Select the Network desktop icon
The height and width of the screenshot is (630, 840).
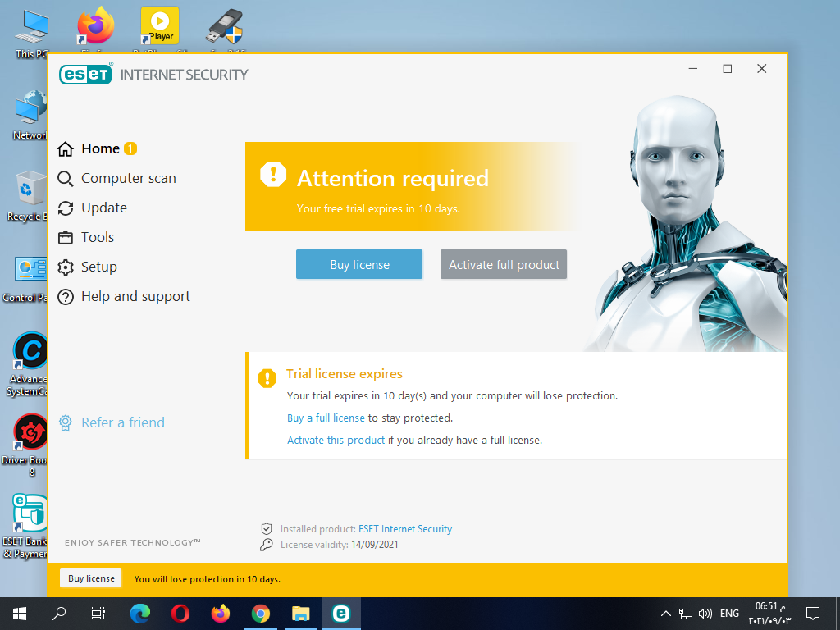click(x=31, y=115)
